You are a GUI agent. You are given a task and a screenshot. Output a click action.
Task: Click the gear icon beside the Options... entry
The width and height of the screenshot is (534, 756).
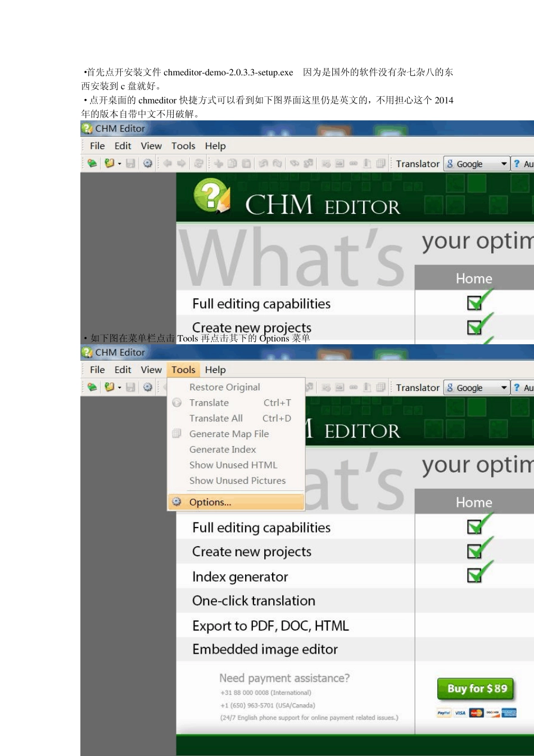(x=177, y=502)
